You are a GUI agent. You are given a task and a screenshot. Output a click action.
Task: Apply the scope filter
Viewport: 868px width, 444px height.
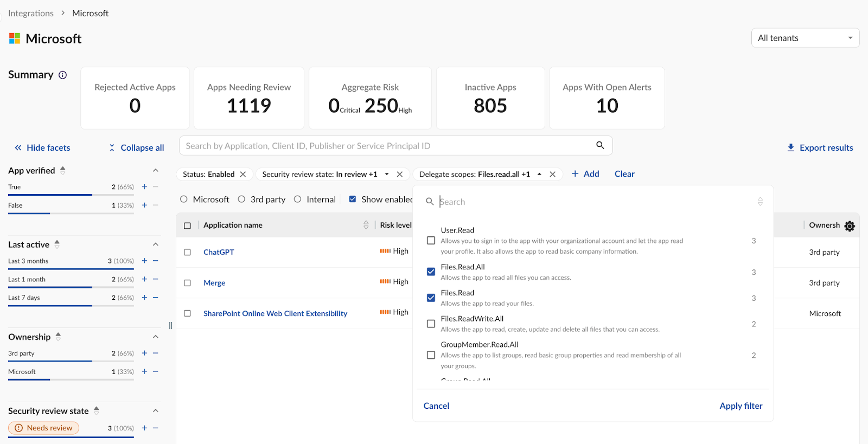[741, 406]
